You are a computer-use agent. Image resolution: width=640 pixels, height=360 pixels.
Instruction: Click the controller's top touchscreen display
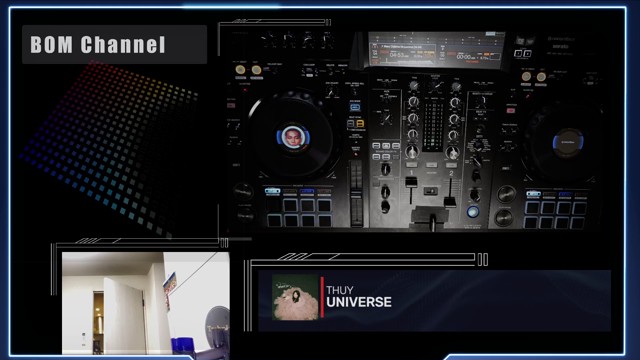[x=436, y=51]
